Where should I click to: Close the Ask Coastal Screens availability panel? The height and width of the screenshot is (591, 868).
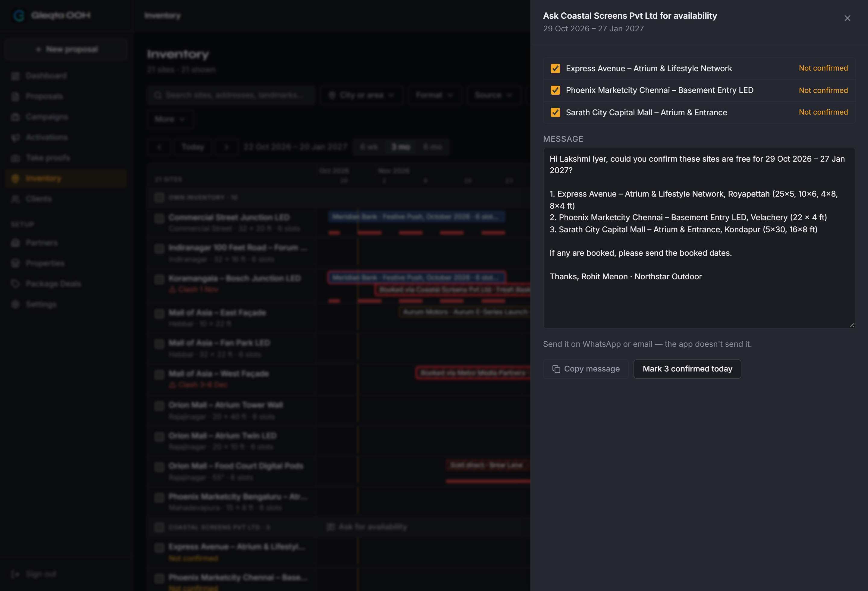point(847,18)
